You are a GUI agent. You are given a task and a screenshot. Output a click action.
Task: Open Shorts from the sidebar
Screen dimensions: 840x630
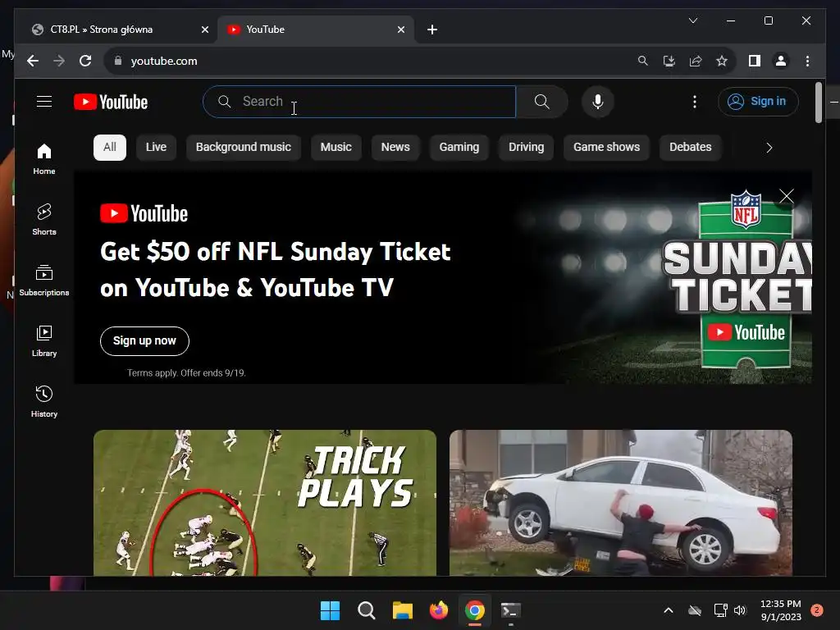tap(44, 220)
